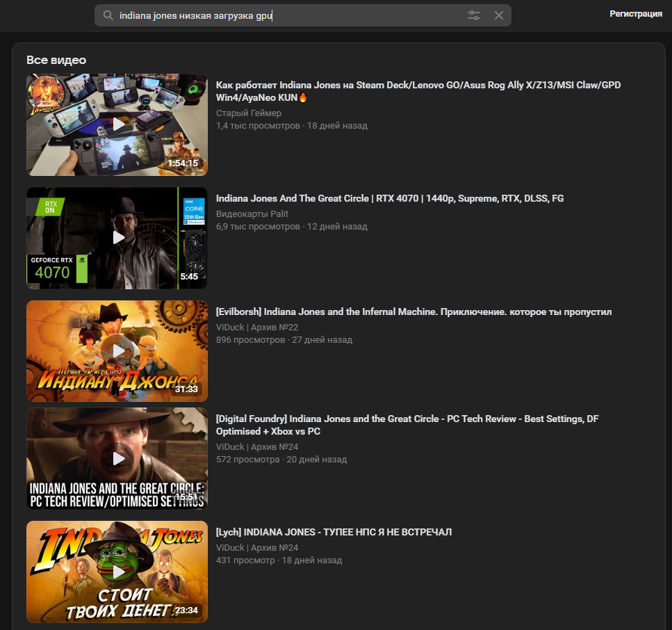The image size is (672, 630).
Task: Click '431 просмотр · 18 дней назад'
Action: 279,560
